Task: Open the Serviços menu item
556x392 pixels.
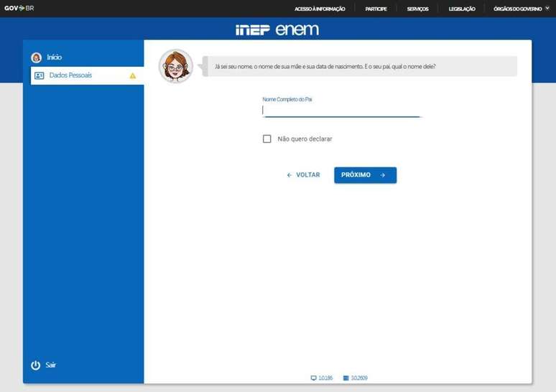Action: pos(417,9)
